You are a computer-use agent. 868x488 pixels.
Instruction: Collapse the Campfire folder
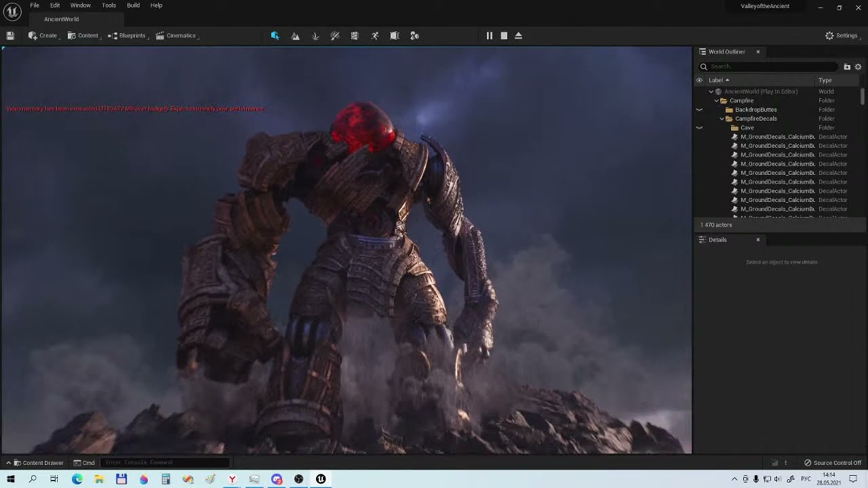point(717,101)
